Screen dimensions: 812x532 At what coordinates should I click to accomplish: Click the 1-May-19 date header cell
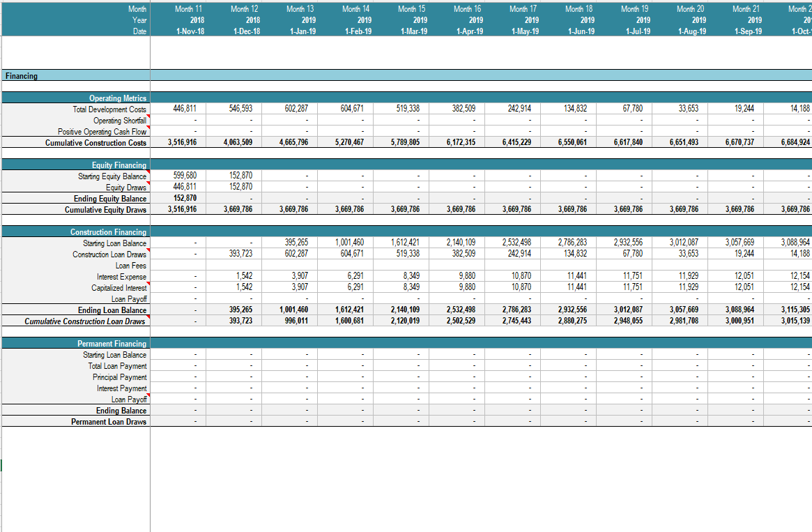point(523,31)
